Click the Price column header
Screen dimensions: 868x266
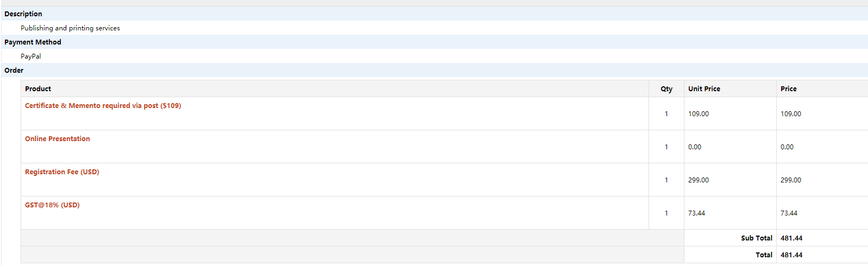tap(789, 89)
